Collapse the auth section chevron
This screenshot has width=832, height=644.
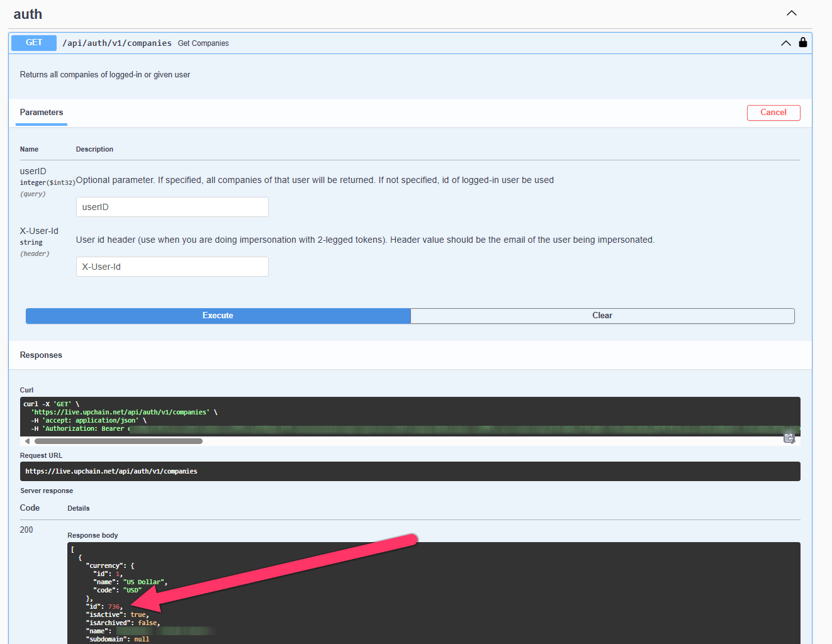click(791, 13)
